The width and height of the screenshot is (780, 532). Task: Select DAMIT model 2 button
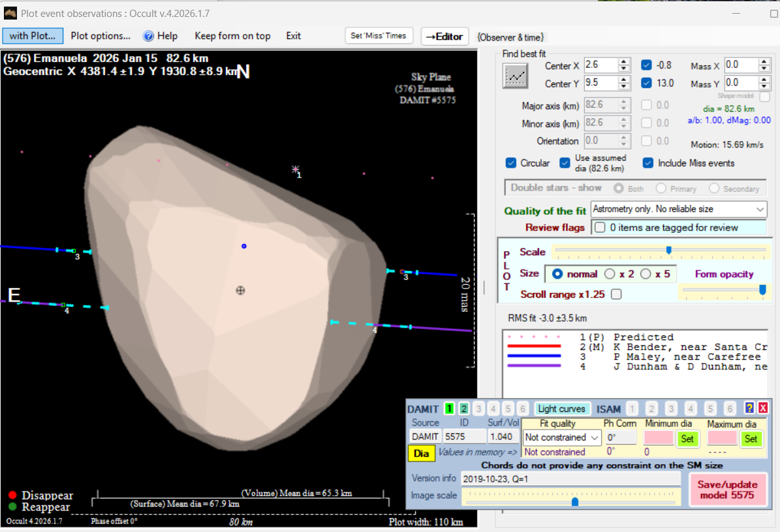[x=463, y=409]
